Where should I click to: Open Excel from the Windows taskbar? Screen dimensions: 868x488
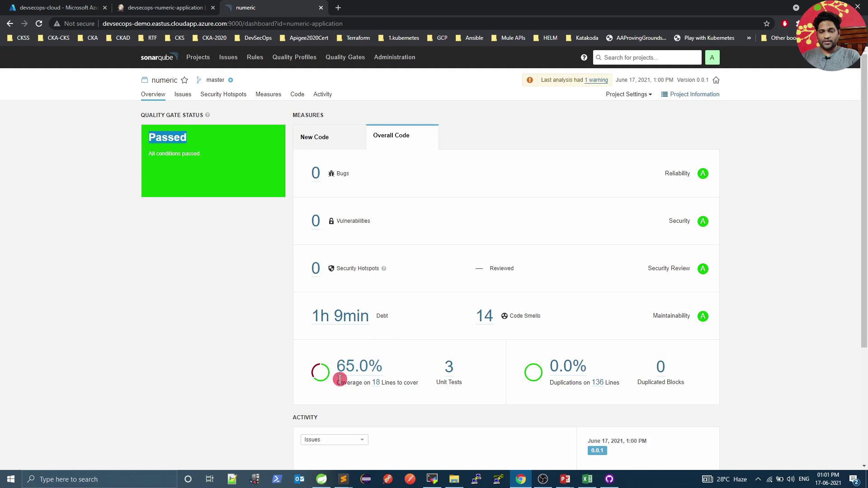(x=587, y=479)
